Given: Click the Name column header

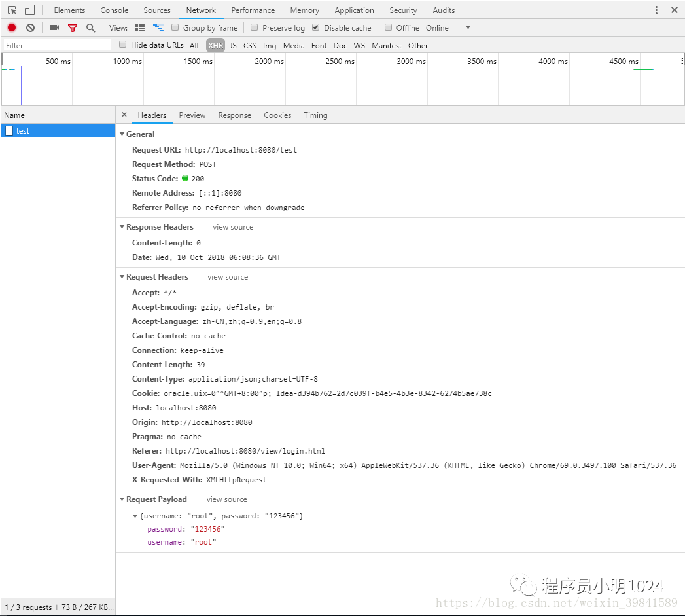Looking at the screenshot, I should pos(58,115).
